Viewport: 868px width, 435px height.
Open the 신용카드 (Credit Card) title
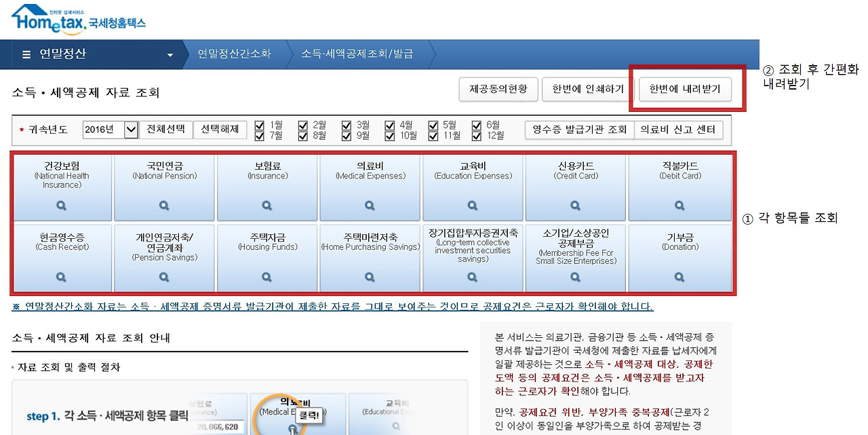[576, 170]
